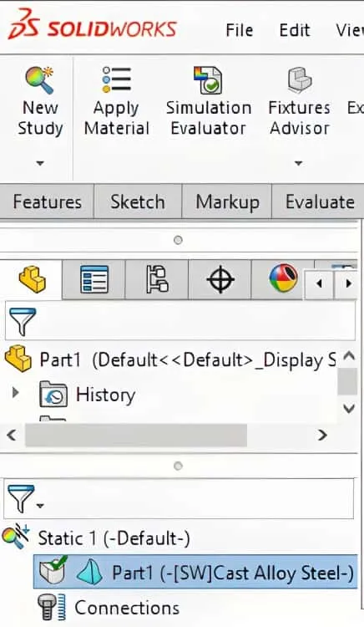Image resolution: width=364 pixels, height=627 pixels.
Task: Select the DisplayManager color ball tab
Action: point(283,277)
